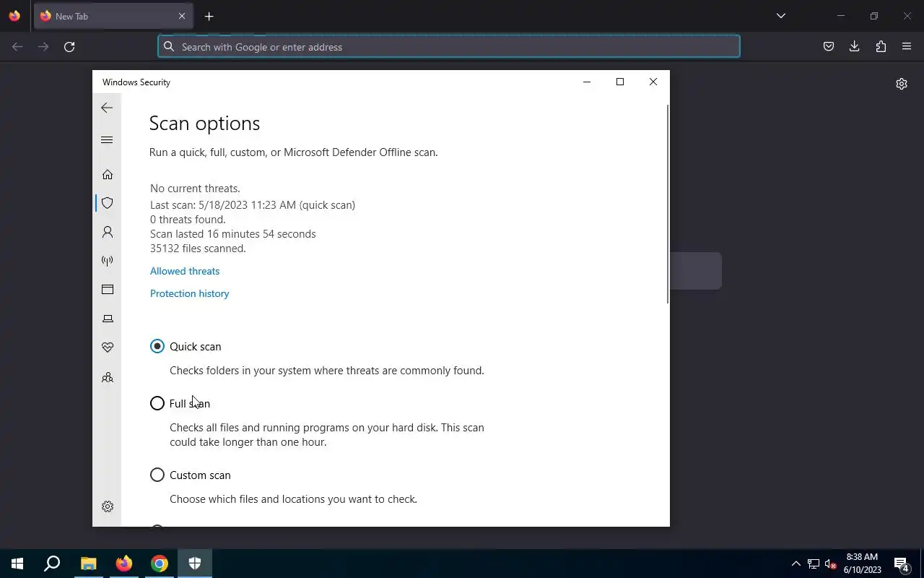The image size is (924, 578).
Task: Select the New Tab tab in Firefox
Action: [113, 16]
